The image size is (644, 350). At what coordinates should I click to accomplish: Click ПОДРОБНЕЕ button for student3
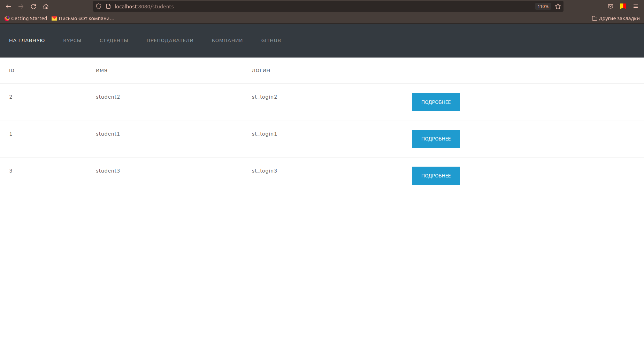pyautogui.click(x=436, y=176)
